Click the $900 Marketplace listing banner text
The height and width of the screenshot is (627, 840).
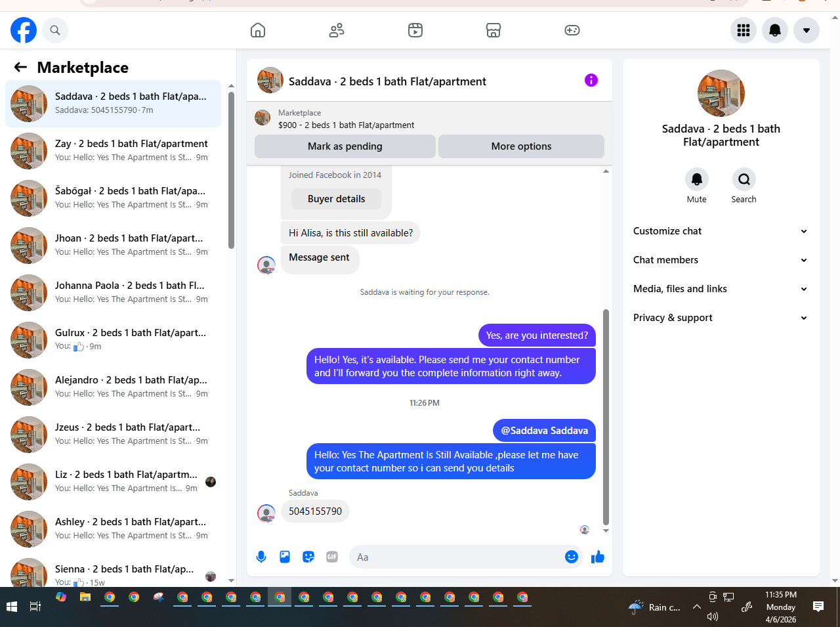click(x=346, y=125)
